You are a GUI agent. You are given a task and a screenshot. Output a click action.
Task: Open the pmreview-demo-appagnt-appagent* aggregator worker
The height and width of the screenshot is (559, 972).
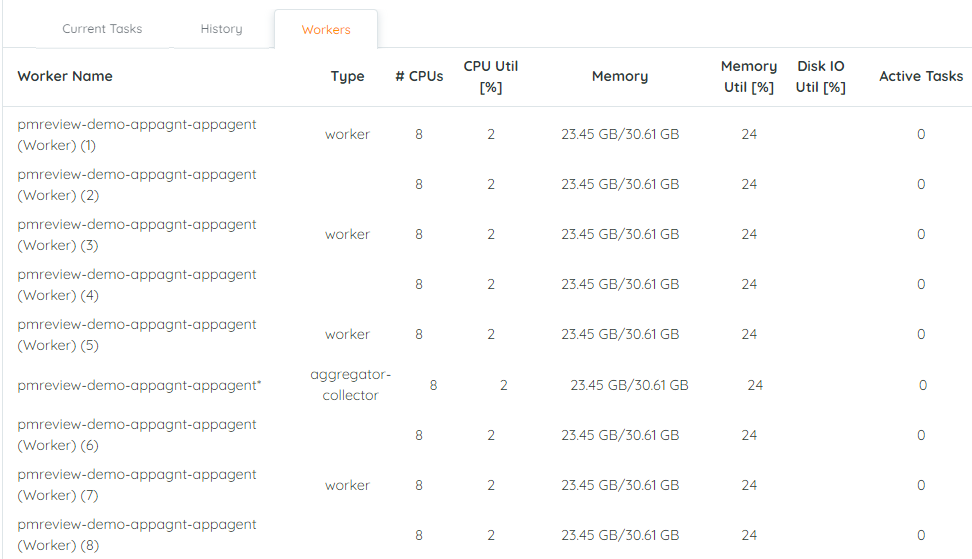[x=140, y=385]
